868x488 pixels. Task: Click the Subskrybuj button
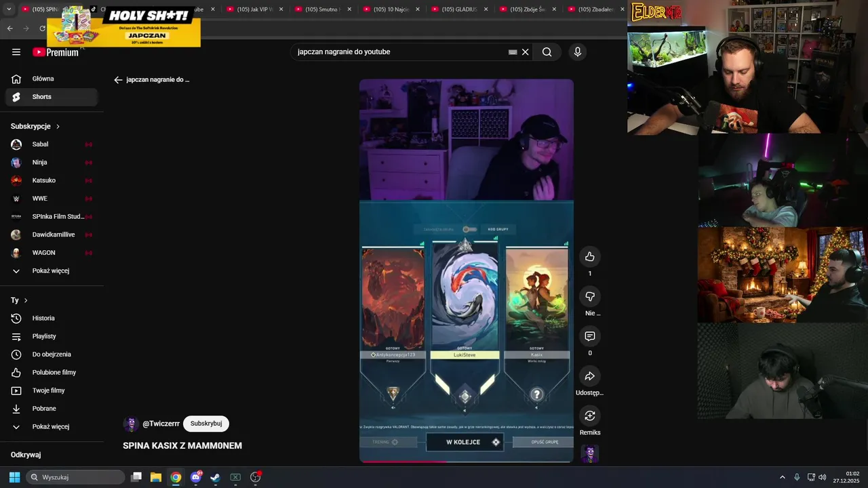coord(205,424)
